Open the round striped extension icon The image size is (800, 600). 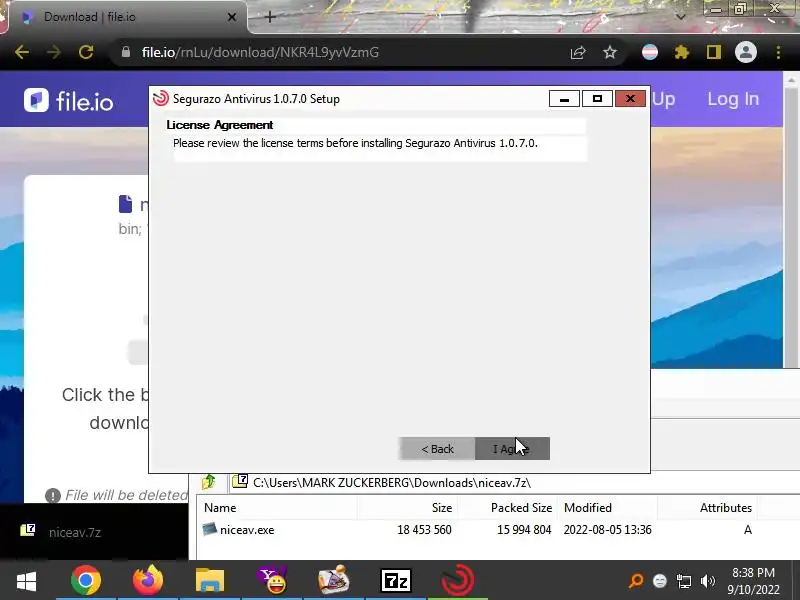point(649,52)
